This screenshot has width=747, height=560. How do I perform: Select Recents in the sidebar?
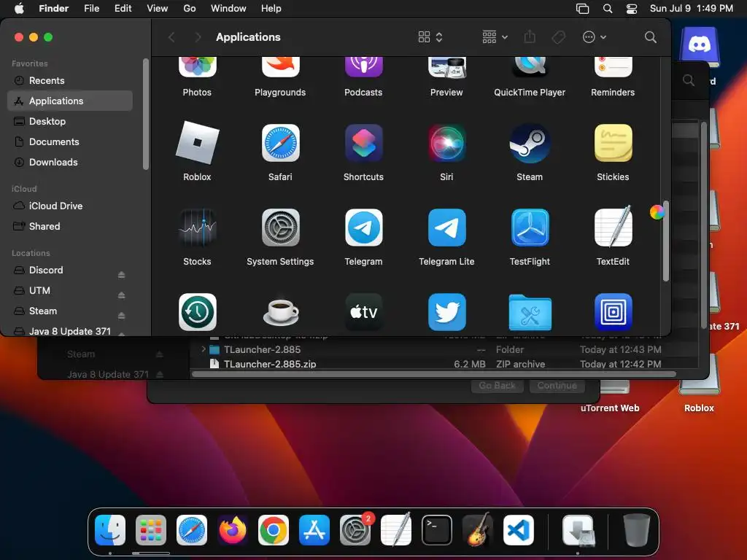click(70, 80)
